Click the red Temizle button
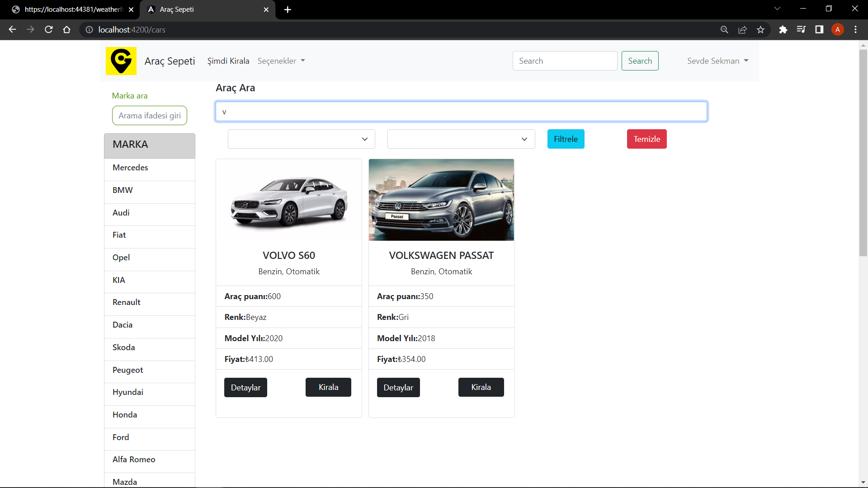The image size is (868, 488). coord(646,139)
